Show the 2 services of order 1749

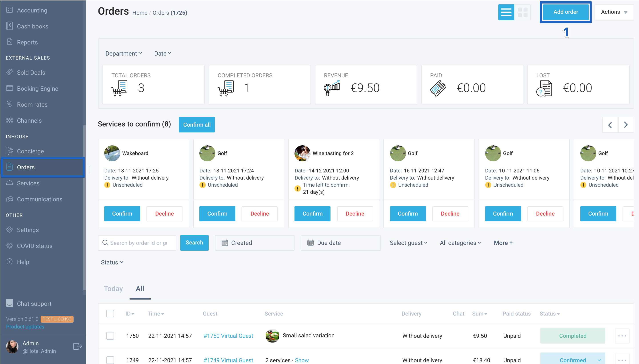coord(302,360)
